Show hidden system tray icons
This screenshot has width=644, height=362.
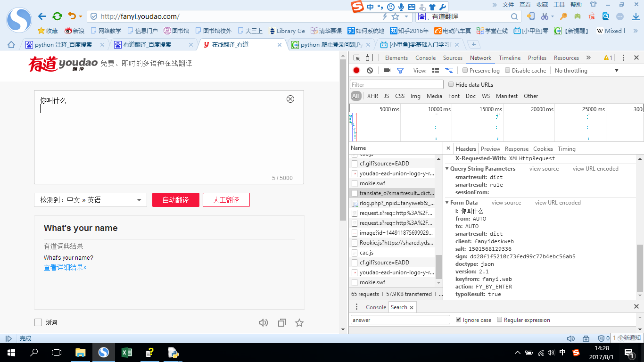tap(518, 352)
